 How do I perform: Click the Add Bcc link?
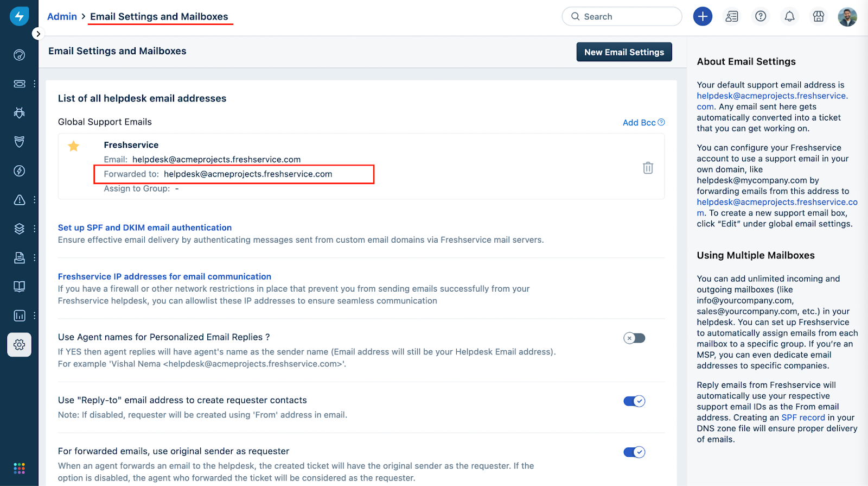point(639,123)
